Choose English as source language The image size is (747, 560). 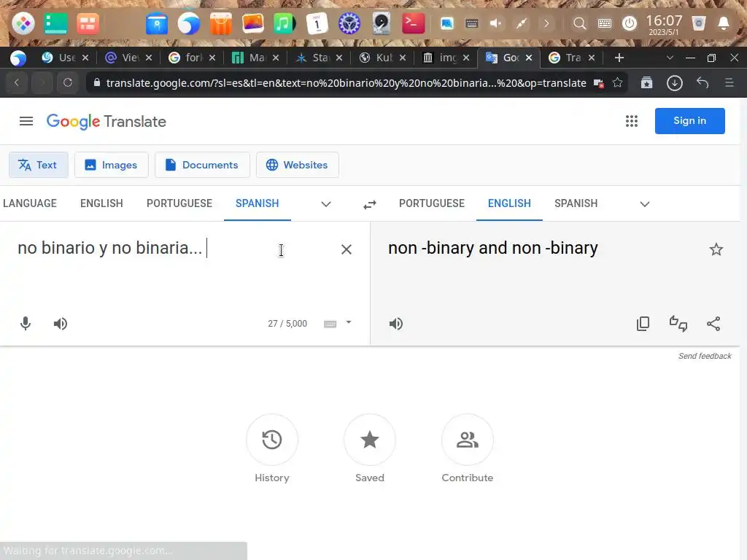[101, 203]
